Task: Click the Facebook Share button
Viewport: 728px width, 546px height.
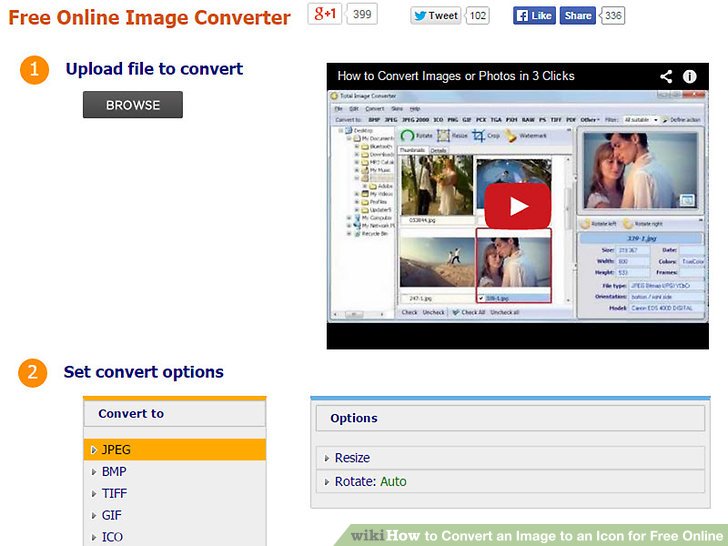Action: tap(577, 16)
